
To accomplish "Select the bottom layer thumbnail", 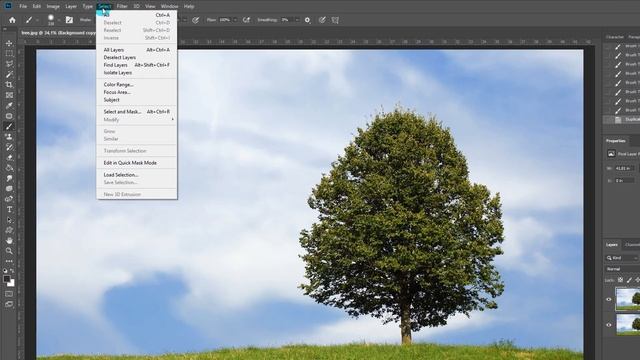I will tap(628, 324).
